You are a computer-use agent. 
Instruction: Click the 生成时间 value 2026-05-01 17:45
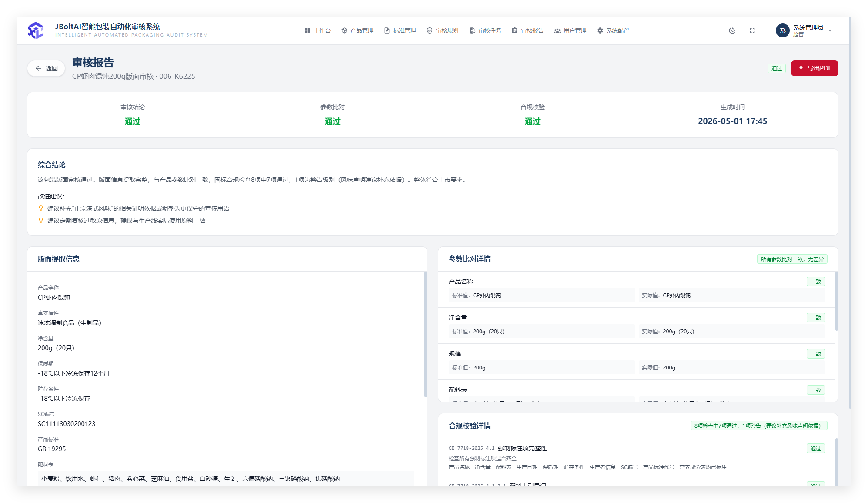click(732, 121)
